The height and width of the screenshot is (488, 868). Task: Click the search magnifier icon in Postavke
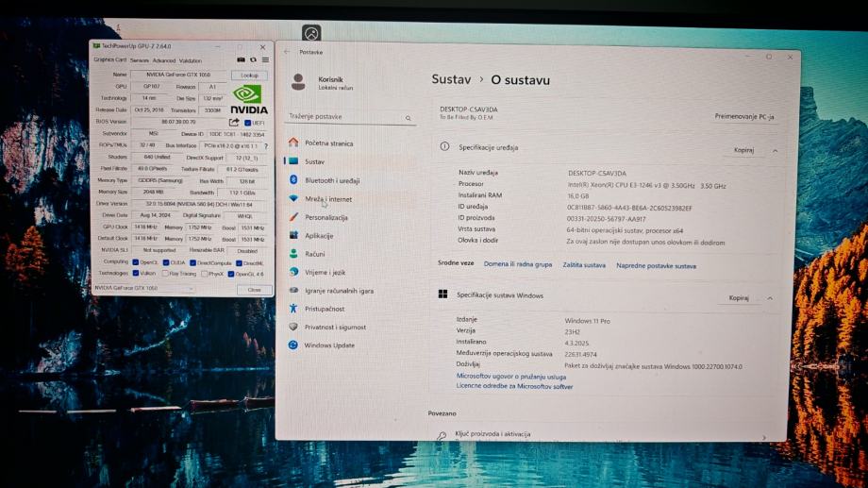click(408, 118)
